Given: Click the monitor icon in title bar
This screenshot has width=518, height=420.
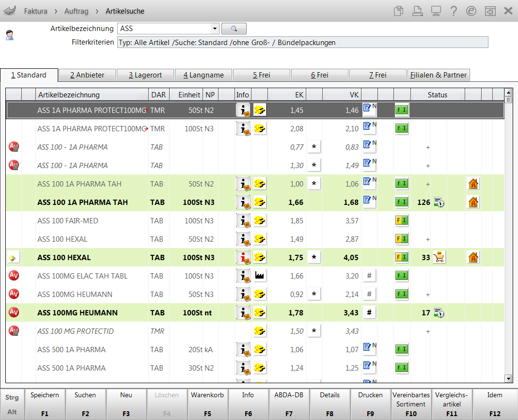Looking at the screenshot, I should pyautogui.click(x=436, y=11).
